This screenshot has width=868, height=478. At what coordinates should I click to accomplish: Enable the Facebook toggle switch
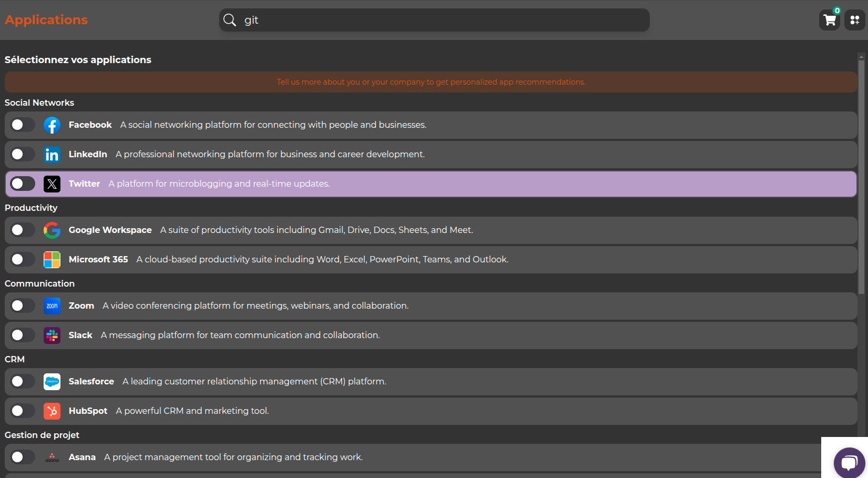tap(23, 125)
